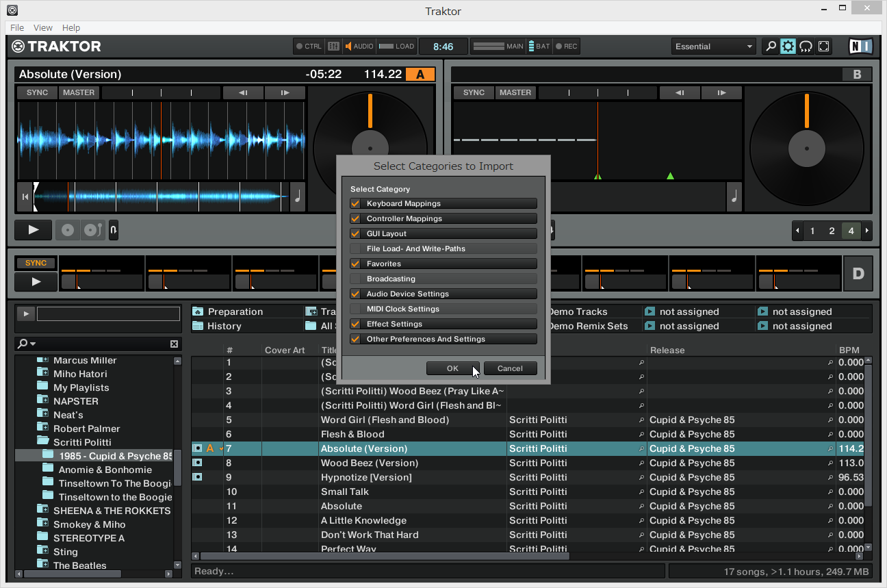
Task: Open search options dropdown arrow in browser
Action: click(33, 344)
